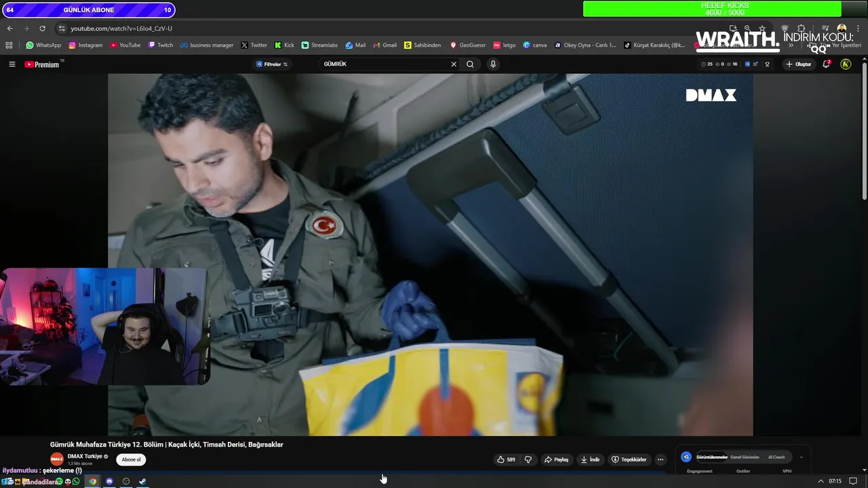The width and height of the screenshot is (868, 488).
Task: Select the Genel Görünüm tab
Action: [x=745, y=457]
